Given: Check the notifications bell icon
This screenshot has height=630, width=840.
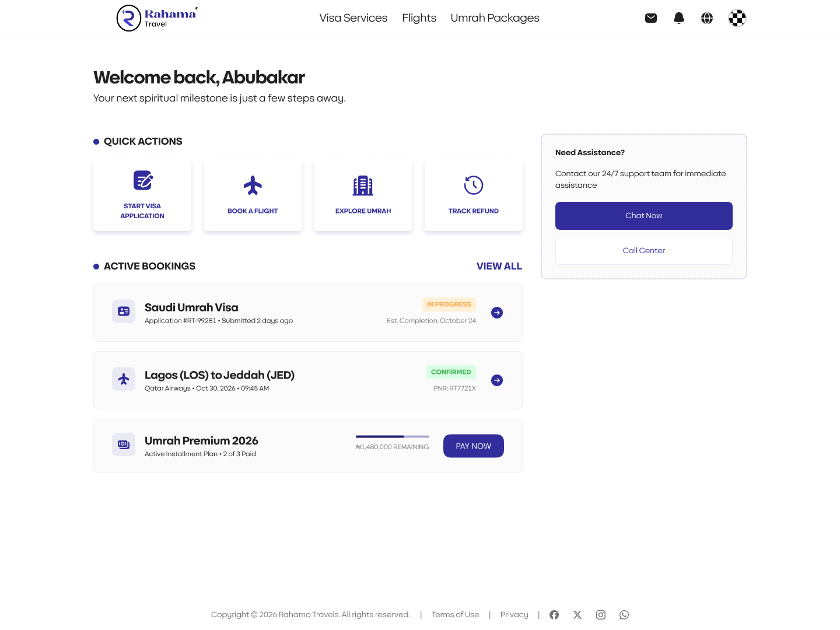Looking at the screenshot, I should click(x=679, y=18).
